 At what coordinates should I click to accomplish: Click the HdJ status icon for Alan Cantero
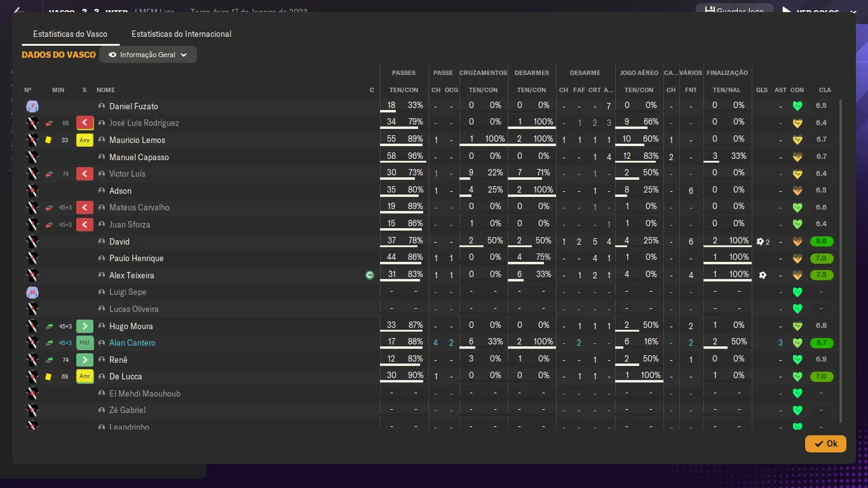[x=85, y=342]
